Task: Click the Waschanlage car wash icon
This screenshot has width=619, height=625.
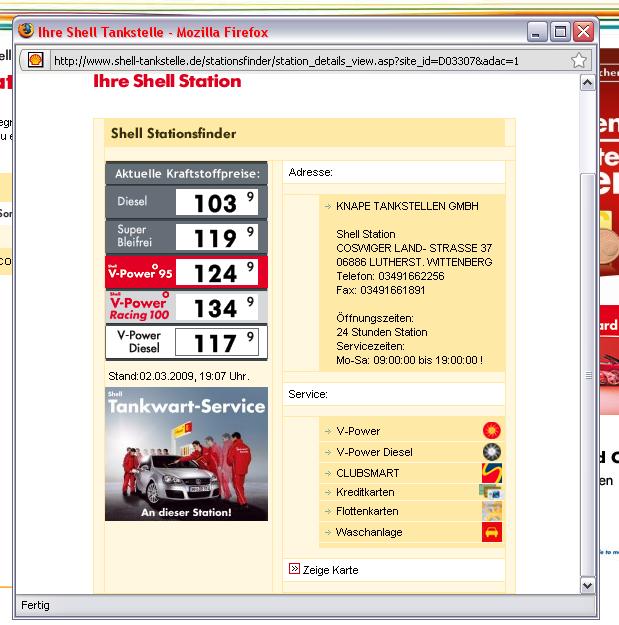Action: [x=492, y=532]
